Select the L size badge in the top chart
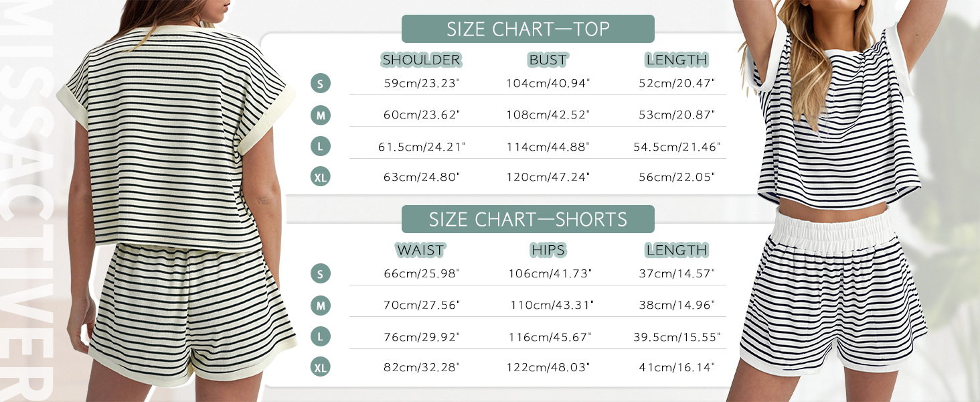 [321, 146]
